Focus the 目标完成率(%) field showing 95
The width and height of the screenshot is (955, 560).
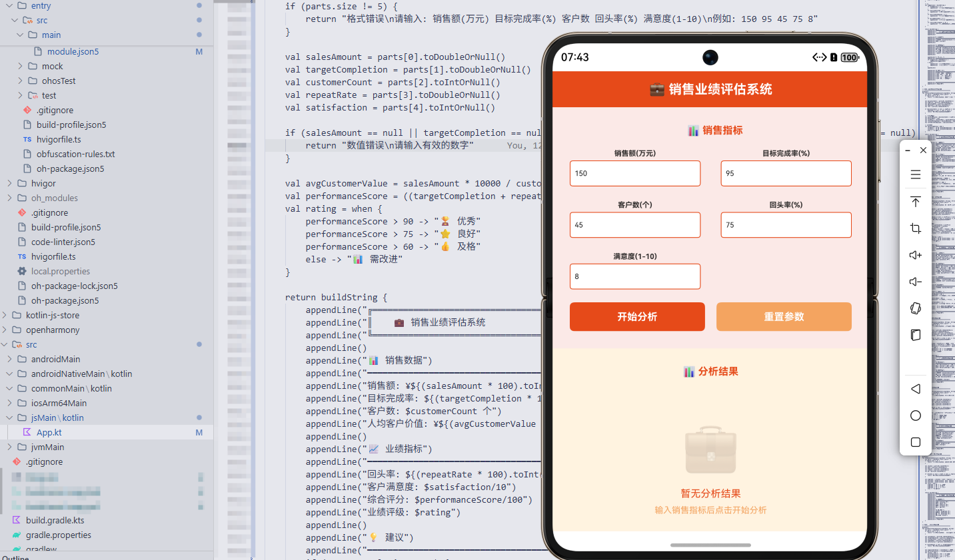(786, 173)
